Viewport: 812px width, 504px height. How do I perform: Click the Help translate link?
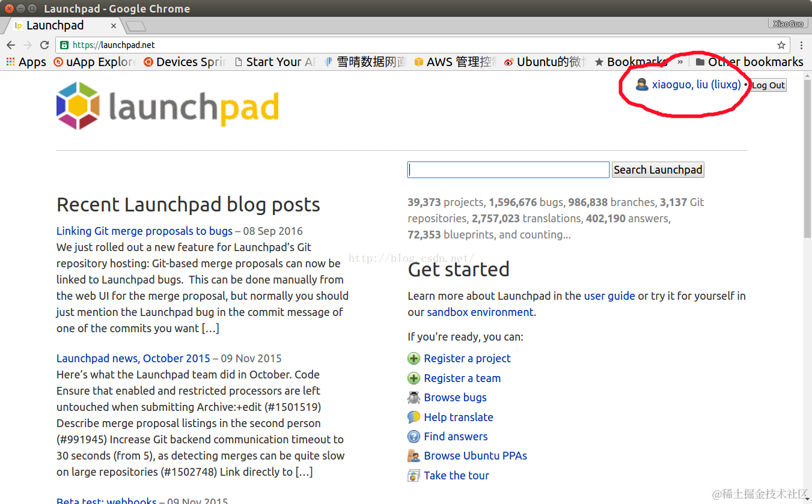(x=459, y=417)
